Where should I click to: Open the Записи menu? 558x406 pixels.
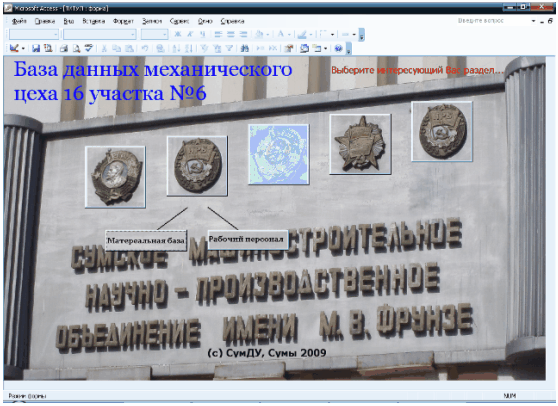[x=152, y=21]
